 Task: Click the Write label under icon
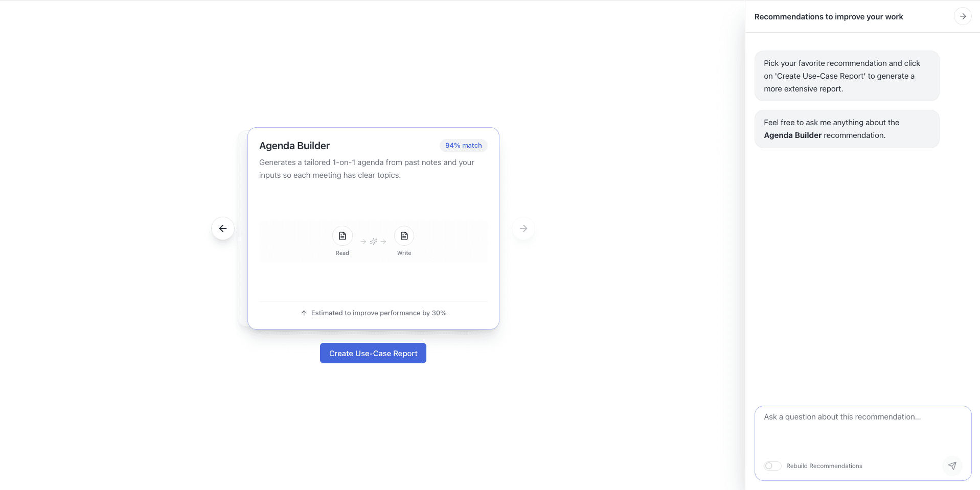[x=404, y=253]
